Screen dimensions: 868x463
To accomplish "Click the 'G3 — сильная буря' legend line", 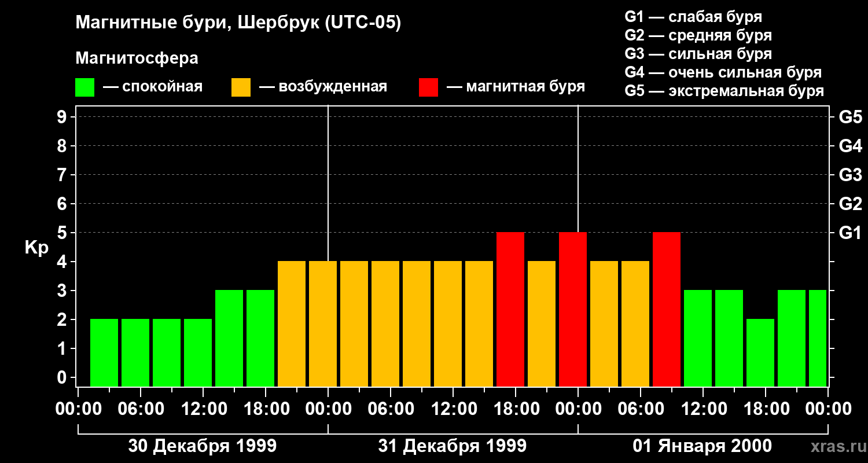I will pyautogui.click(x=698, y=54).
